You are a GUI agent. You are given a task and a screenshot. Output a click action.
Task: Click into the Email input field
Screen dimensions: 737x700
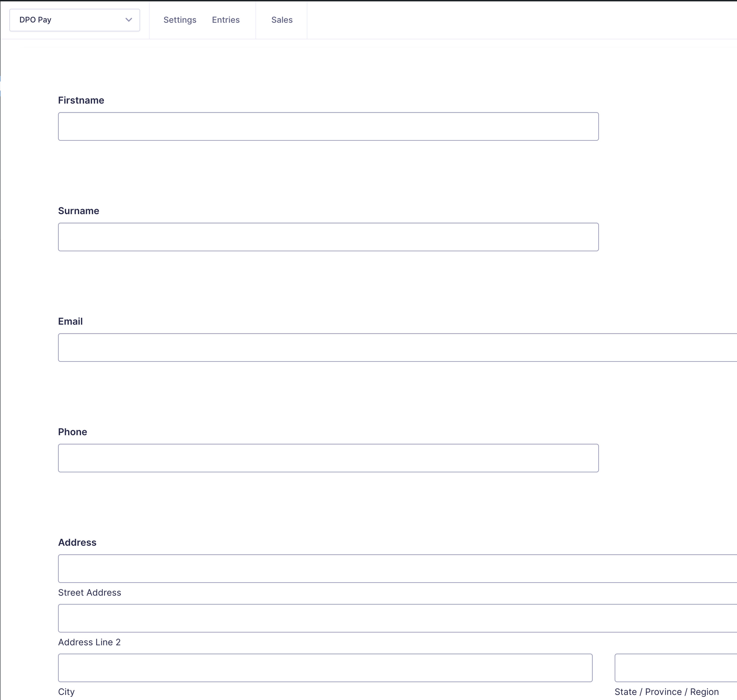point(397,347)
